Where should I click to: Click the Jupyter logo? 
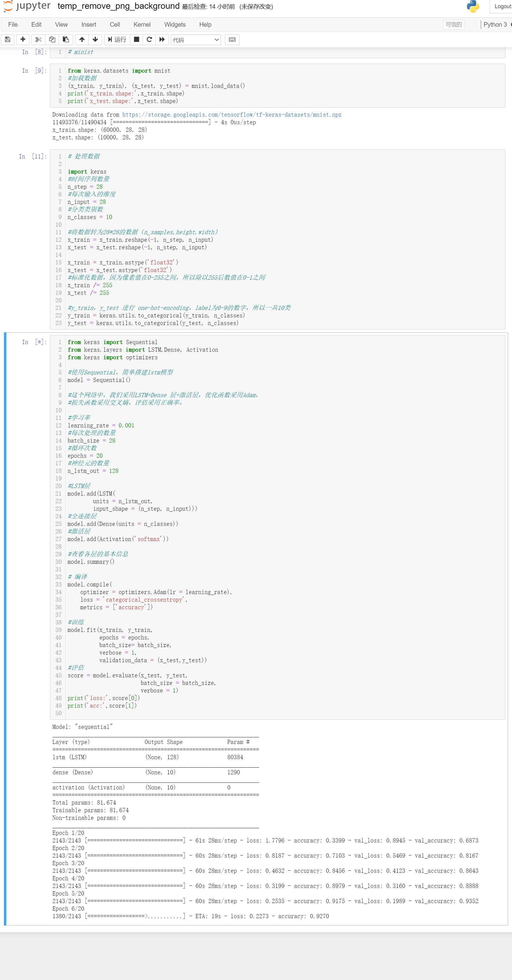click(27, 6)
